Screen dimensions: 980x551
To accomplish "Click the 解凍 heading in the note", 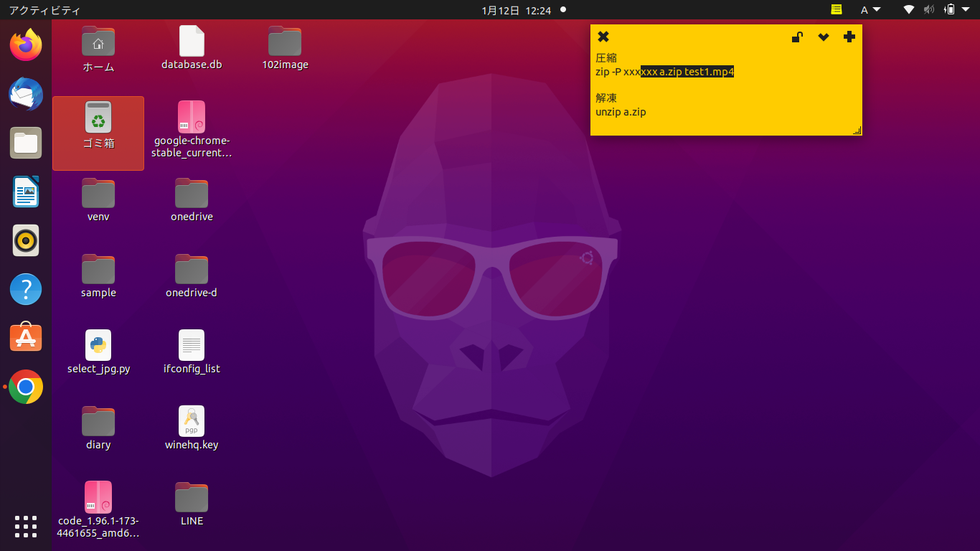I will point(606,98).
